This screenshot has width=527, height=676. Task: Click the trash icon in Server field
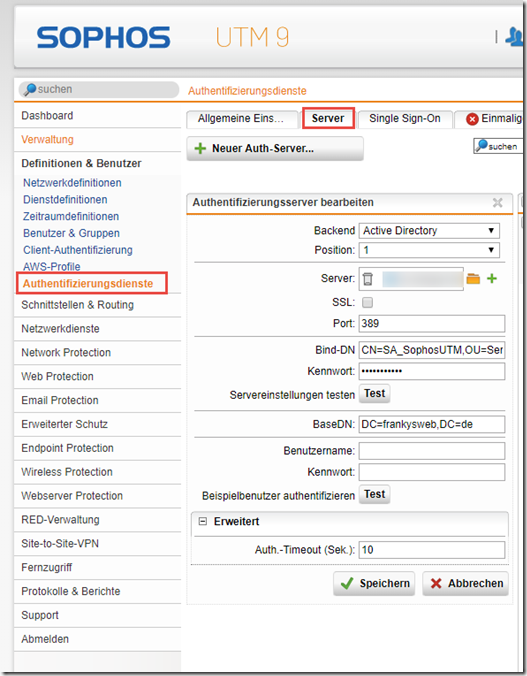[367, 279]
